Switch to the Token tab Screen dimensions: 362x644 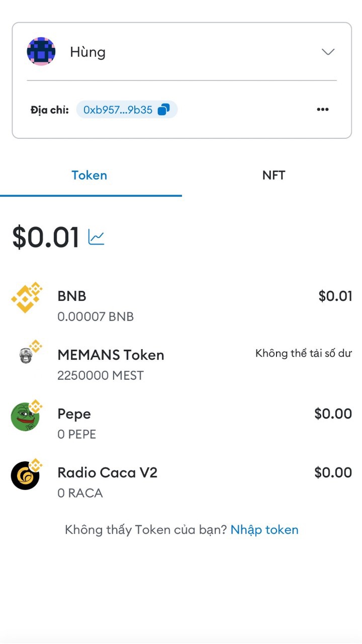pyautogui.click(x=89, y=176)
